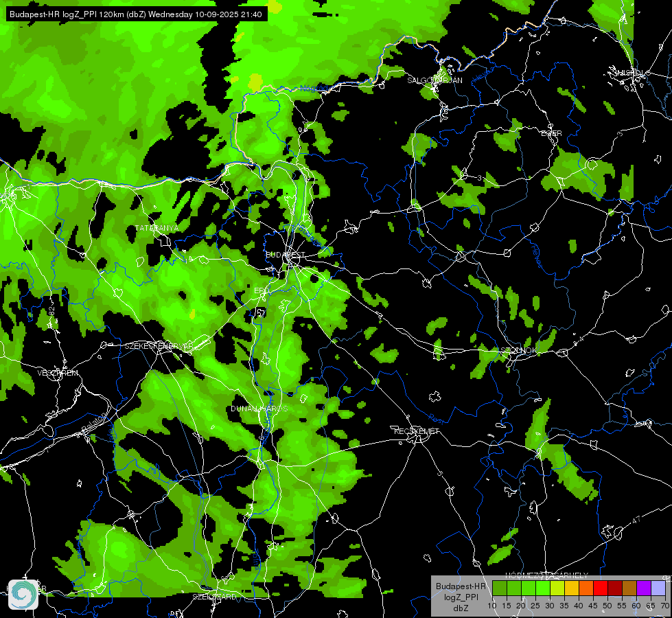Select the 50–55 dBZ dark red swatch
The image size is (672, 618).
[x=615, y=588]
